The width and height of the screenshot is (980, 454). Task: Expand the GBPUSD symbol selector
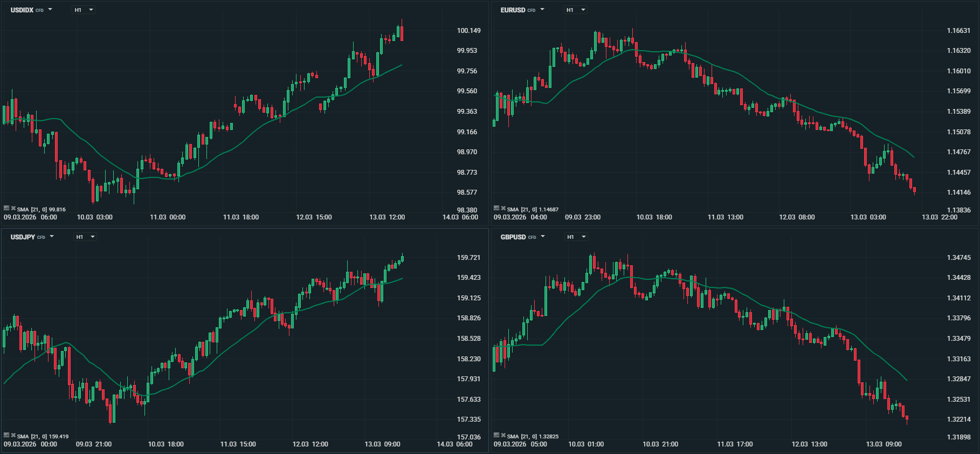tap(543, 237)
